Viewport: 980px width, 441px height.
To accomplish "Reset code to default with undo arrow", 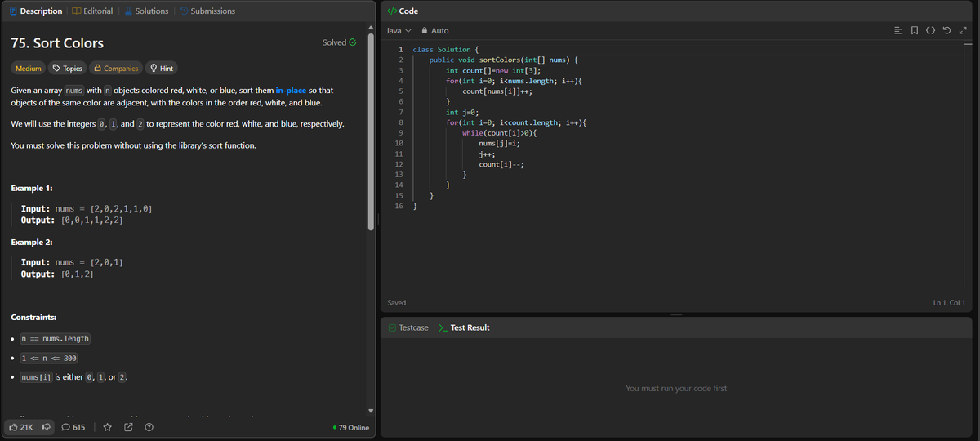I will [x=948, y=30].
